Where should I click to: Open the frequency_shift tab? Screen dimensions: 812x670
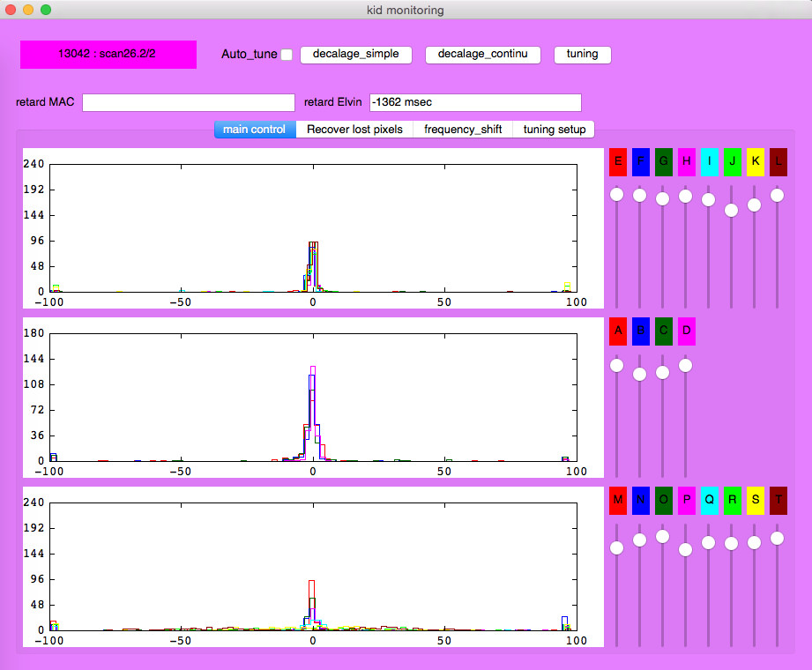coord(463,130)
